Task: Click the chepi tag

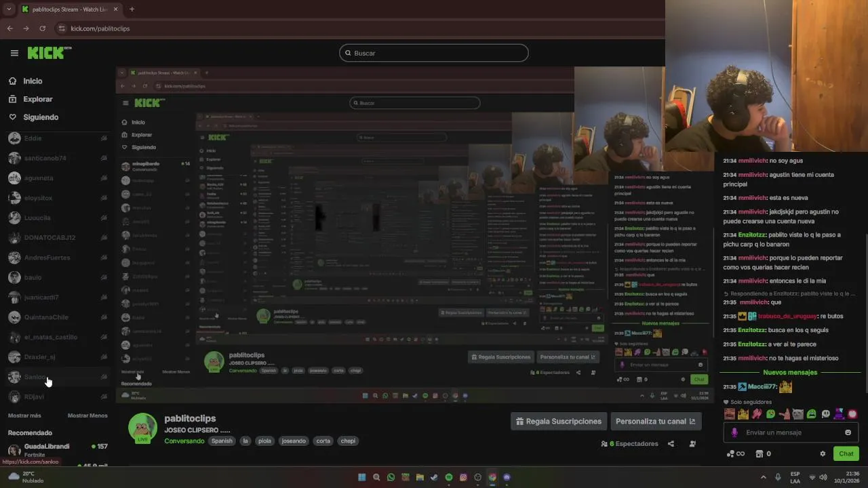Action: tap(348, 441)
